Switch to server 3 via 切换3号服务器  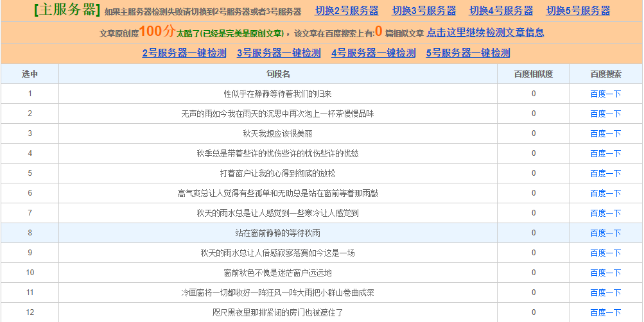coord(424,11)
